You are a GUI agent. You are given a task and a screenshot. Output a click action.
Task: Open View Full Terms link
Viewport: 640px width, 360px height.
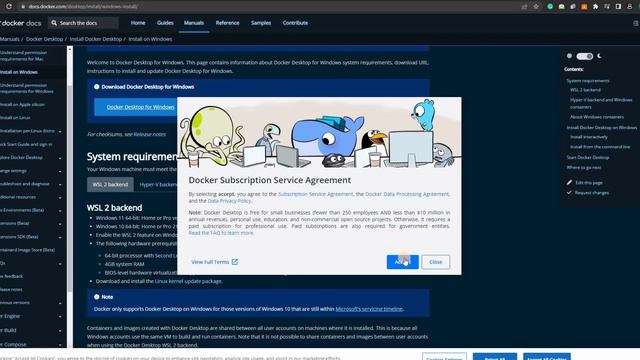click(x=214, y=262)
